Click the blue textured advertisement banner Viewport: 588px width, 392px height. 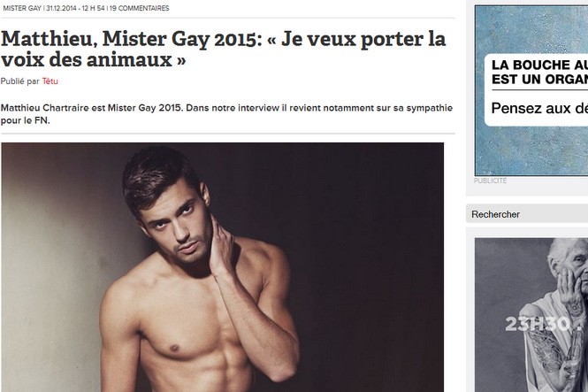coord(531,90)
